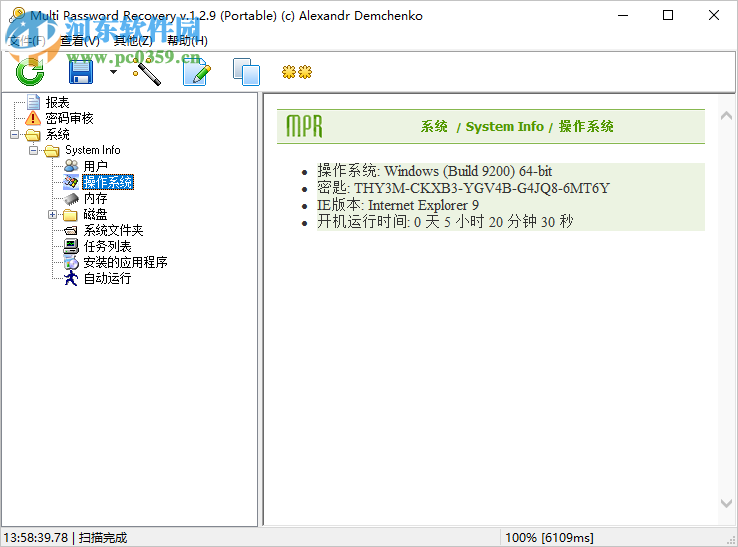Click the users icon beside 用户
Viewport: 738px width, 547px height.
pyautogui.click(x=71, y=166)
